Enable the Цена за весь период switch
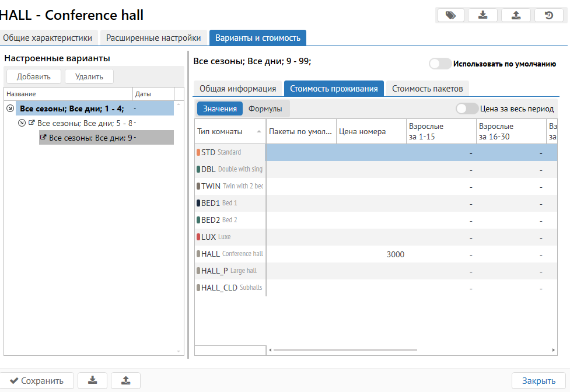 coord(467,108)
